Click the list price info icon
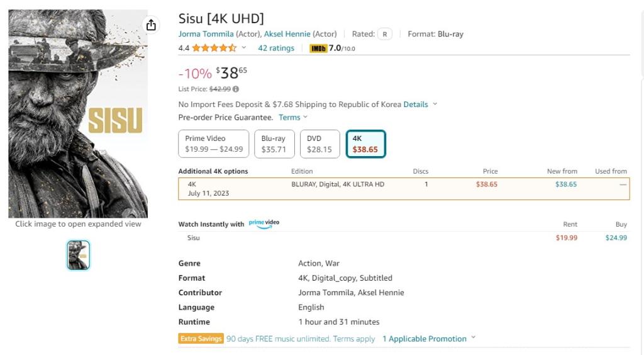Image resolution: width=644 pixels, height=355 pixels. (x=236, y=89)
